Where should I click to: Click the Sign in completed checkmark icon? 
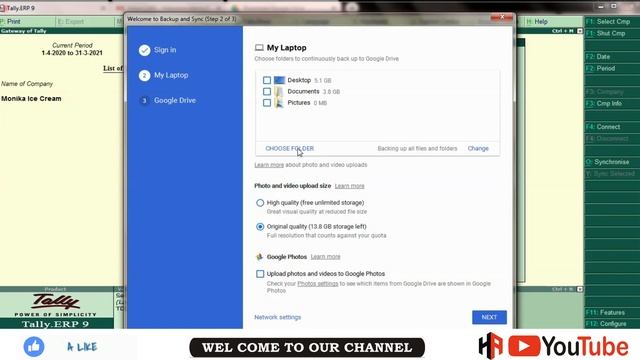144,50
